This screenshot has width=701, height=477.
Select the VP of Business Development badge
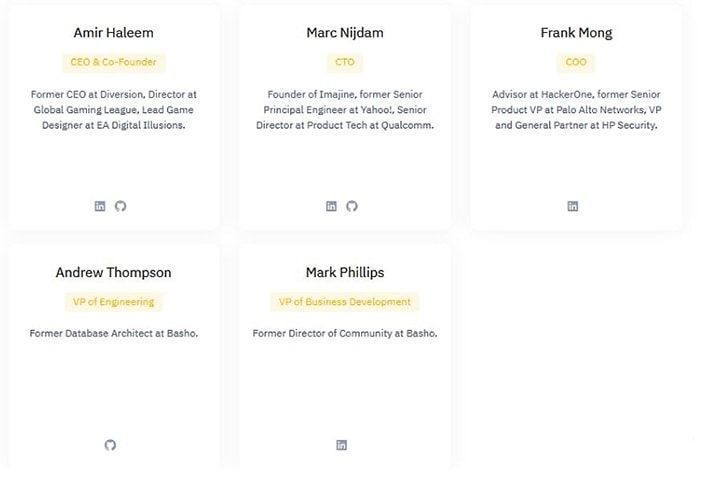coord(344,302)
